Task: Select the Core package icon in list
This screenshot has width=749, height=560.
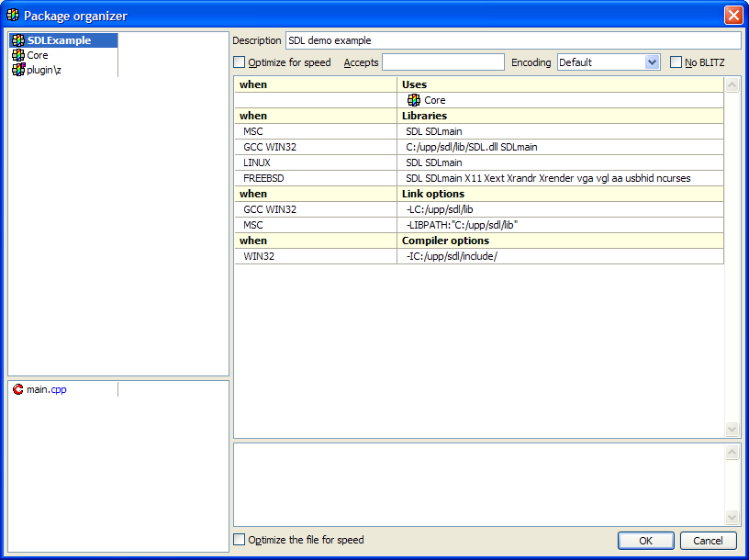Action: [18, 55]
